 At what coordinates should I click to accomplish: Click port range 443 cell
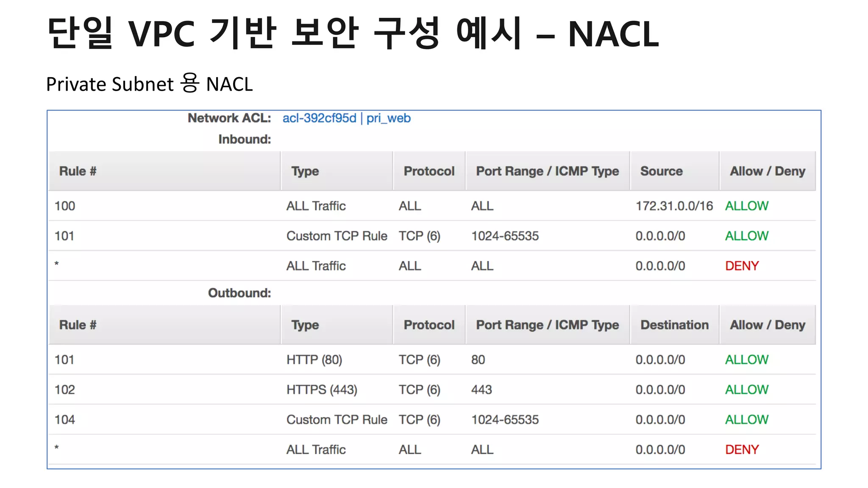(481, 390)
